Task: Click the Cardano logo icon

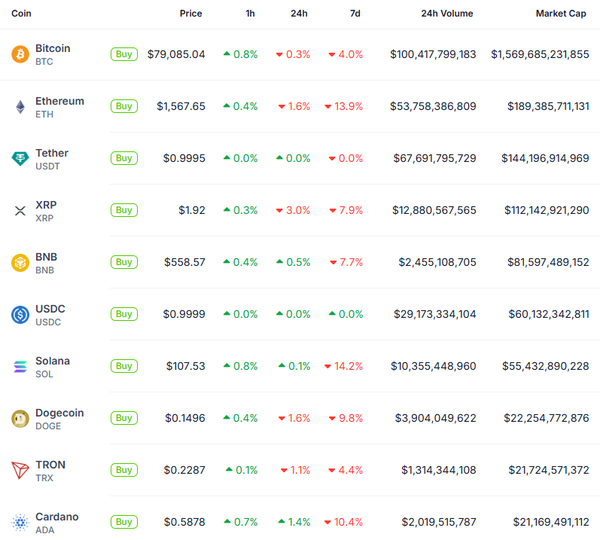Action: [x=20, y=522]
